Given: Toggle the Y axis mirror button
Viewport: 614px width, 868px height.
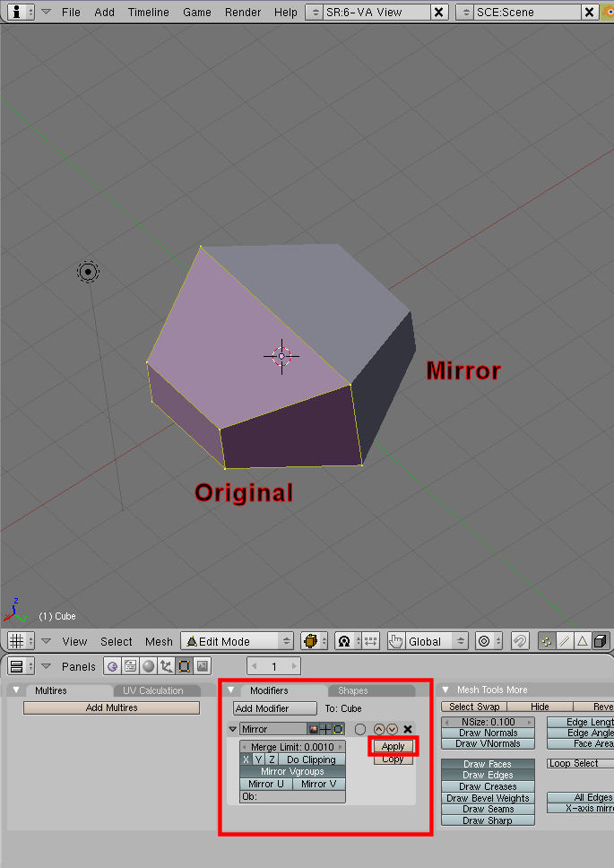Looking at the screenshot, I should coord(259,759).
